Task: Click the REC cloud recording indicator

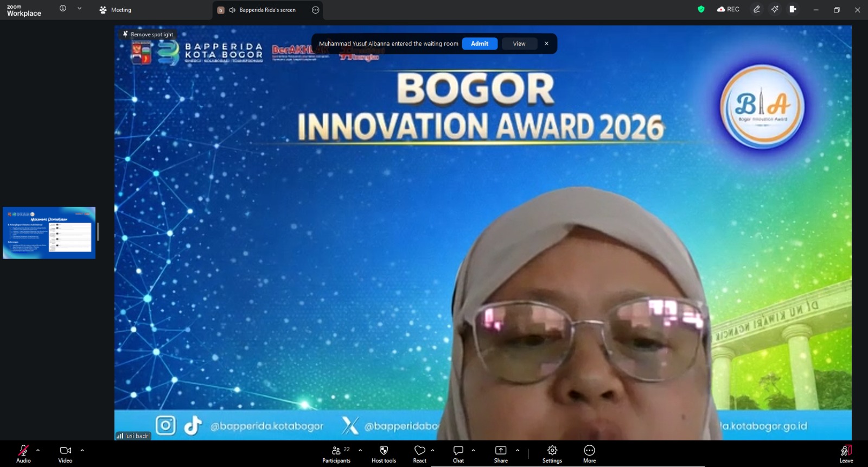Action: point(728,9)
